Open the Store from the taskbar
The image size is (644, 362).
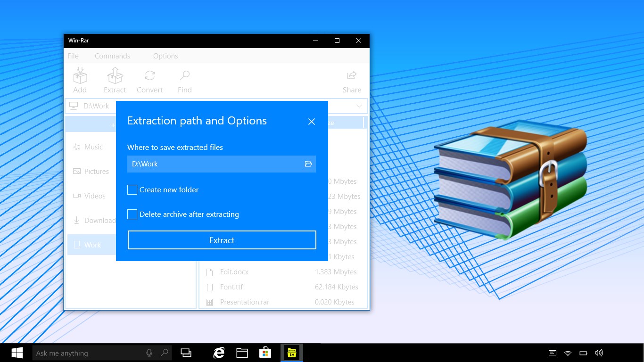click(x=265, y=353)
